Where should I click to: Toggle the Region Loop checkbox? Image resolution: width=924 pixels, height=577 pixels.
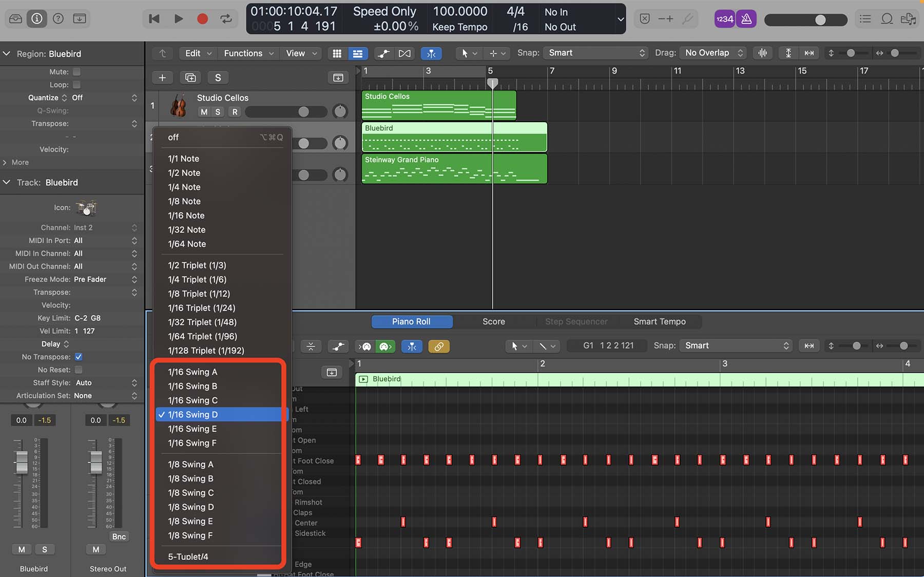[76, 85]
